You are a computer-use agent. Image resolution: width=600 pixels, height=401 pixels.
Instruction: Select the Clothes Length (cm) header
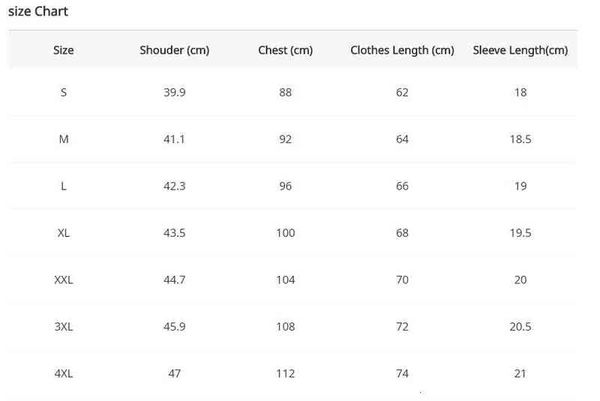point(402,50)
